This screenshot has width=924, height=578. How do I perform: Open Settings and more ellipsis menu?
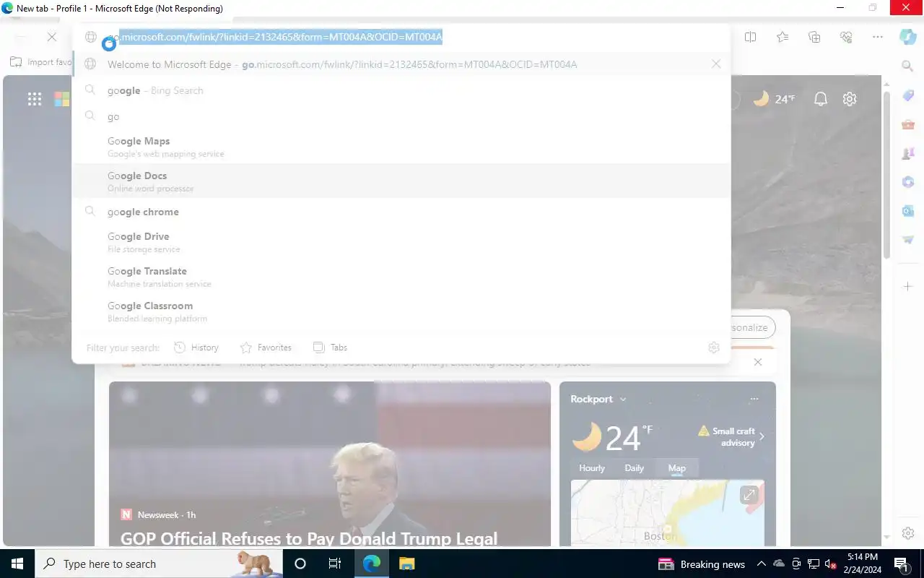point(878,37)
